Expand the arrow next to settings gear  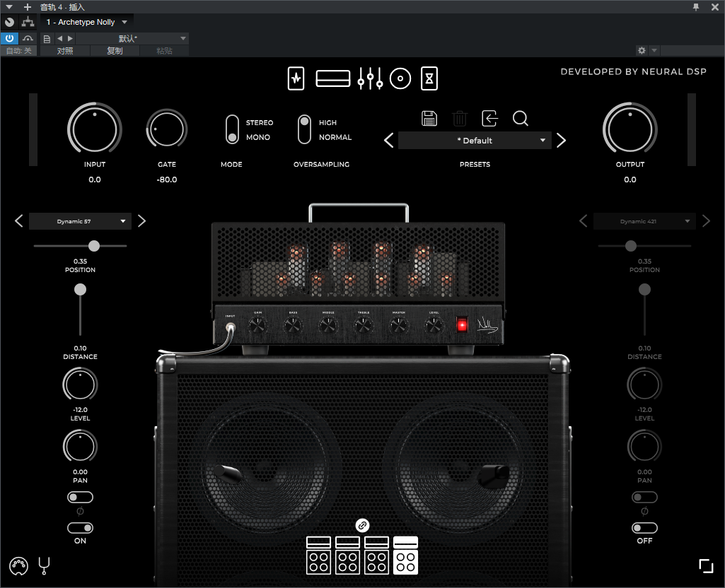coord(654,50)
